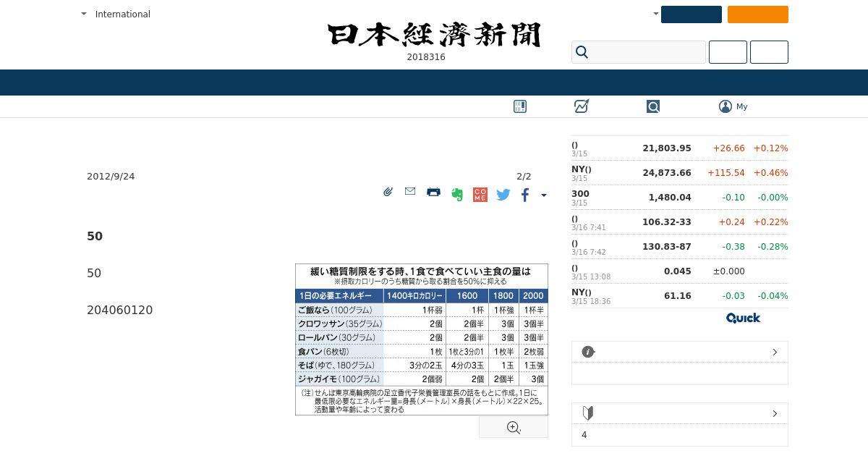Viewport: 868px width, 456px height.
Task: Open the newspaper edition viewer icon
Action: 519,106
